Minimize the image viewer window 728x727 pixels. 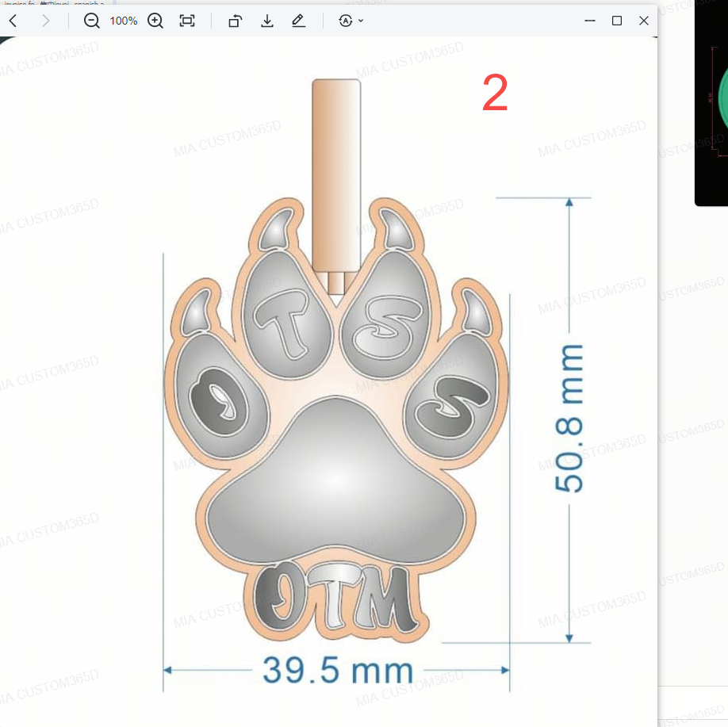tap(590, 21)
